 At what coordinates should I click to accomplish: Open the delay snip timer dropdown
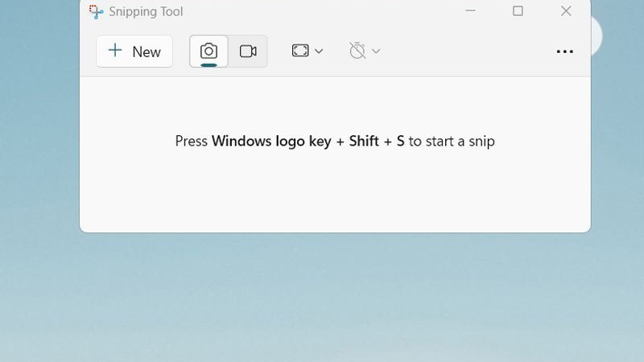click(x=365, y=51)
